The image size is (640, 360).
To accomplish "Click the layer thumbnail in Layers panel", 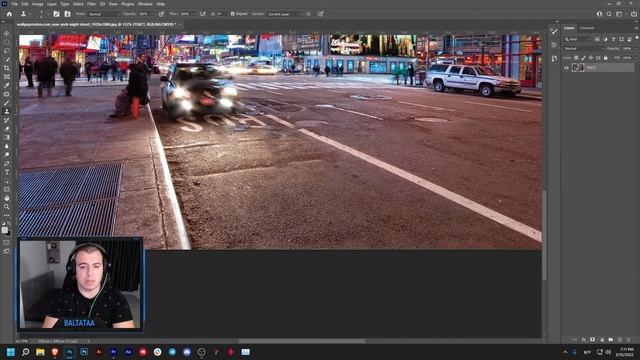I will [577, 68].
